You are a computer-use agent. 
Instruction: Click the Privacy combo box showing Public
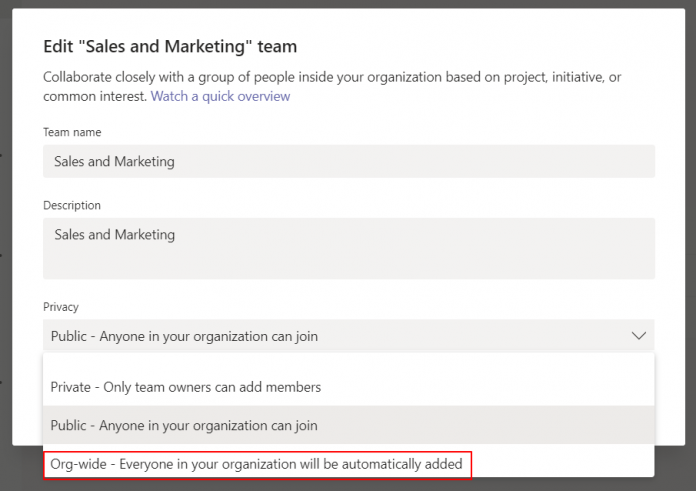click(x=349, y=336)
